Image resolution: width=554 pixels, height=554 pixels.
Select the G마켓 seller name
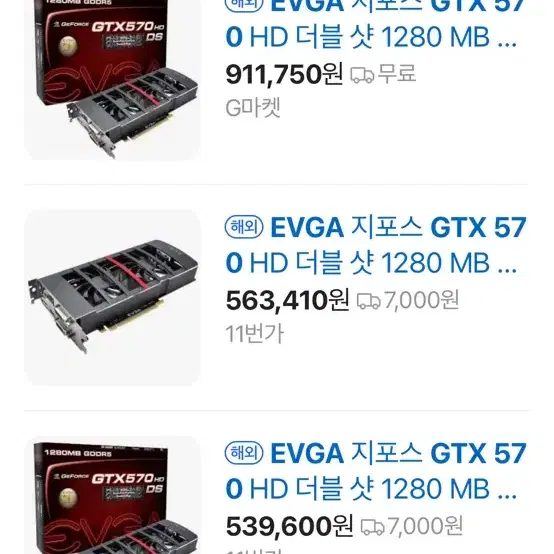pyautogui.click(x=253, y=108)
